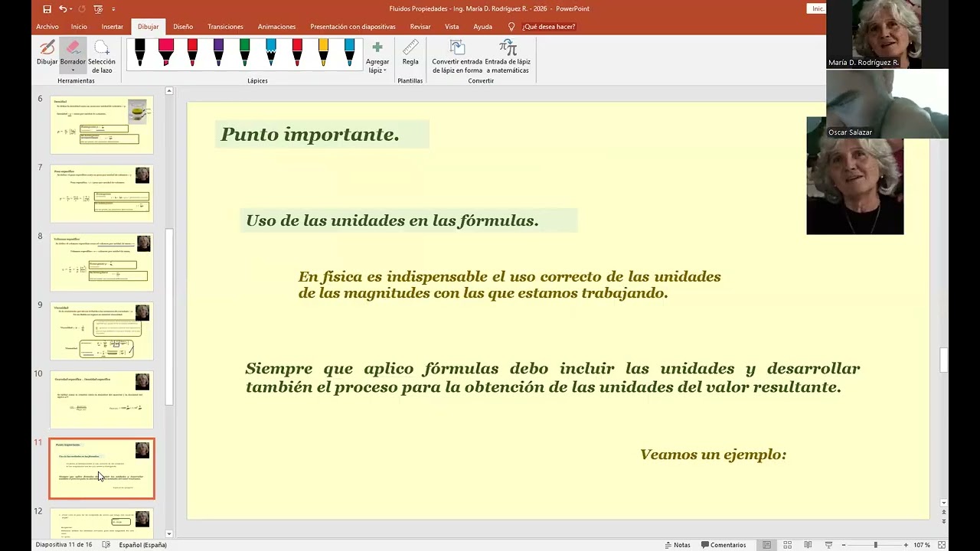The image size is (980, 551).
Task: Open the Presentación con diapositivas tab
Action: click(353, 27)
